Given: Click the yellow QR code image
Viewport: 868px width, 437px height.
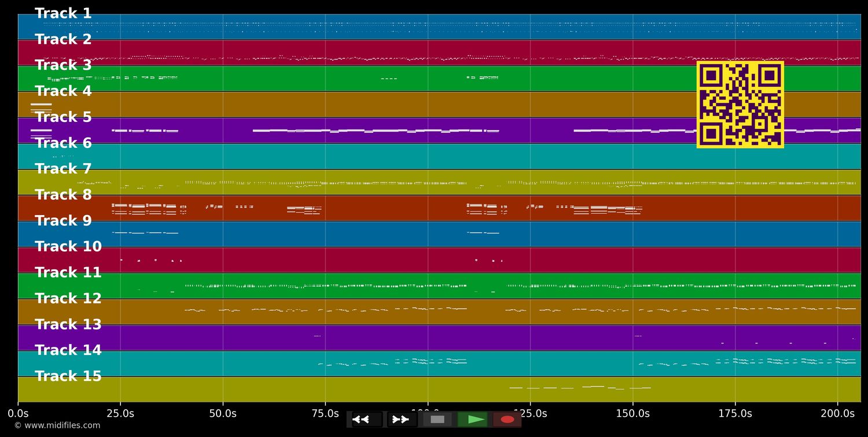Looking at the screenshot, I should tap(740, 105).
